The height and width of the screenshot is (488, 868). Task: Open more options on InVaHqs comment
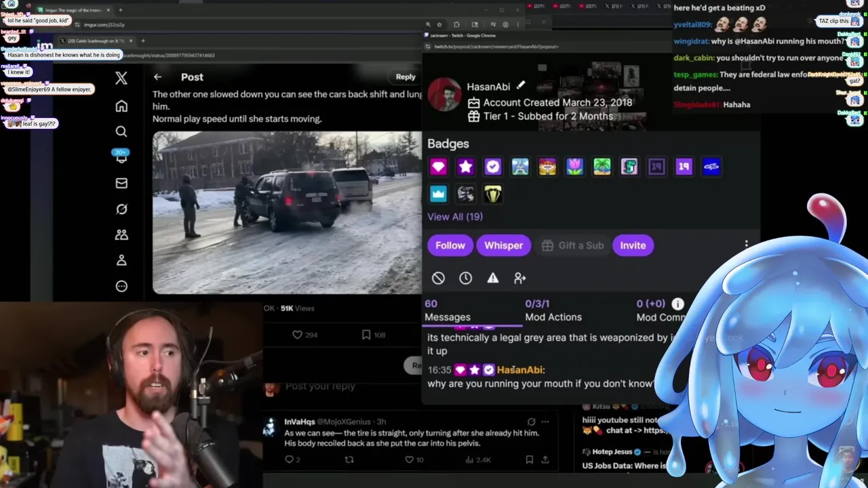click(x=545, y=422)
